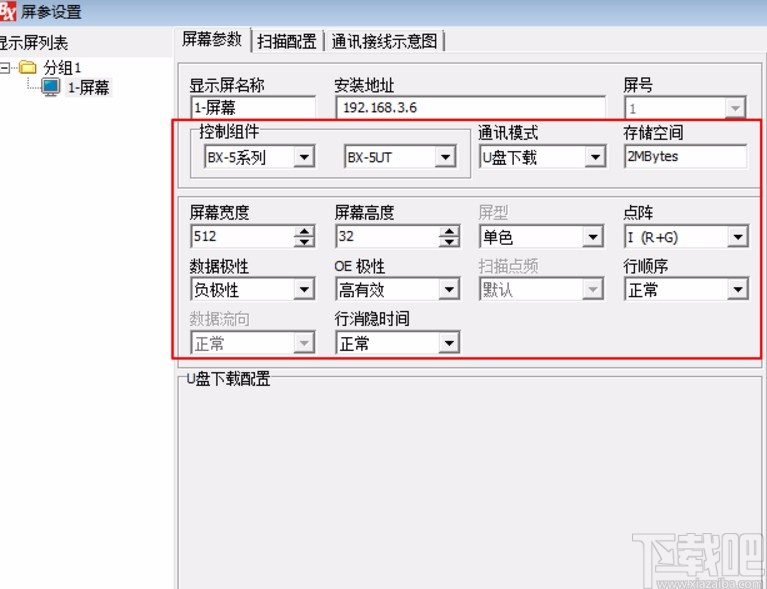
Task: Decrease the 屏幕高度 with down arrow
Action: pyautogui.click(x=449, y=242)
